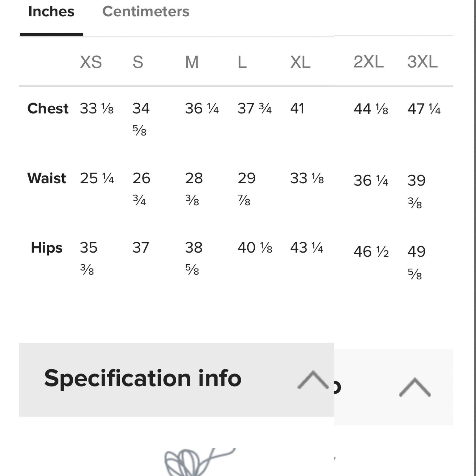Viewport: 476px width, 476px height.
Task: Select the Waist row label
Action: (46, 178)
